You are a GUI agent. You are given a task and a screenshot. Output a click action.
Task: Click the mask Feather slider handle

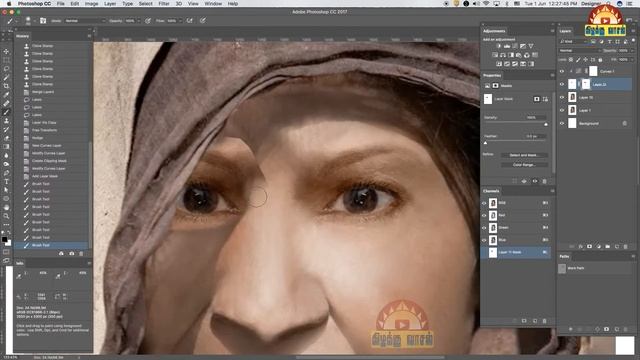pos(485,143)
